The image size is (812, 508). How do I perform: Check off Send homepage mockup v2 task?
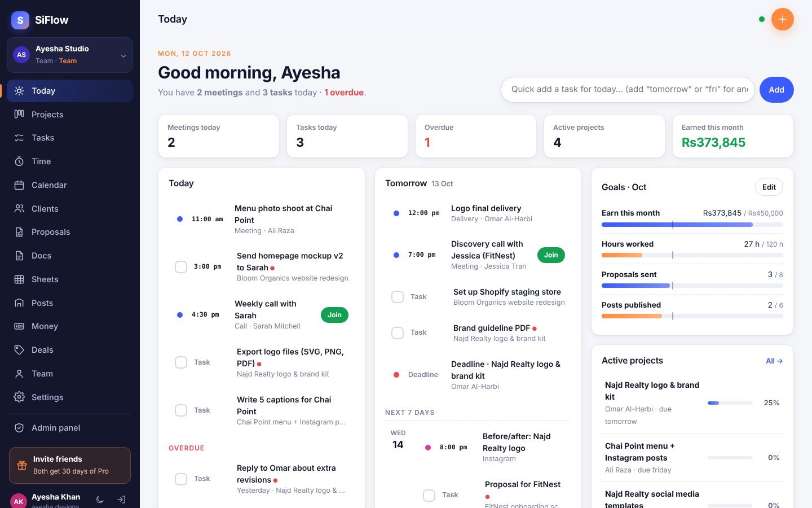click(181, 267)
